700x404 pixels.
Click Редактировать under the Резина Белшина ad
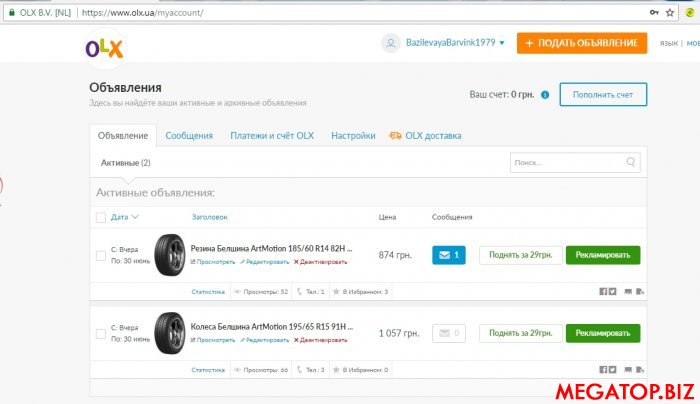(265, 262)
